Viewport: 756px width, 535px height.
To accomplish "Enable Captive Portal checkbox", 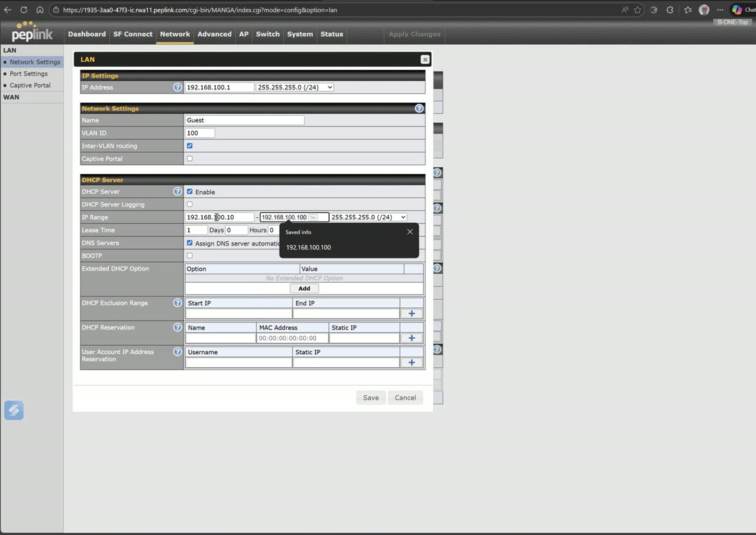I will (190, 158).
